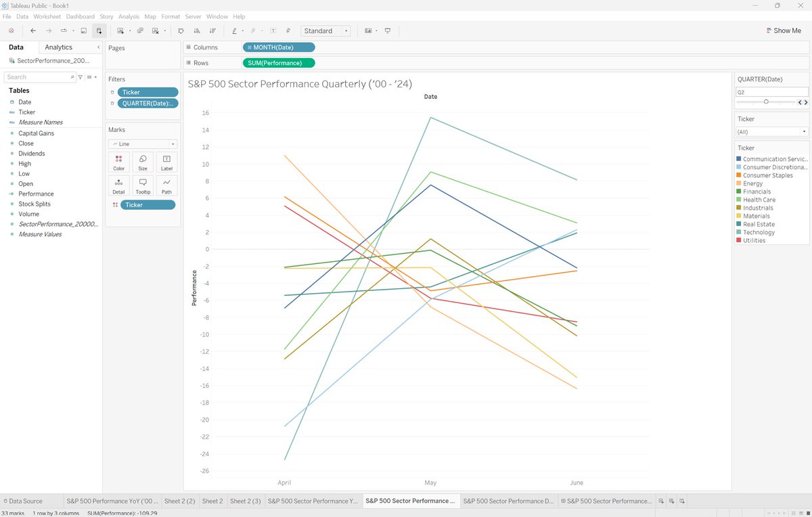Click the Highlight pen toolbar icon

(234, 30)
